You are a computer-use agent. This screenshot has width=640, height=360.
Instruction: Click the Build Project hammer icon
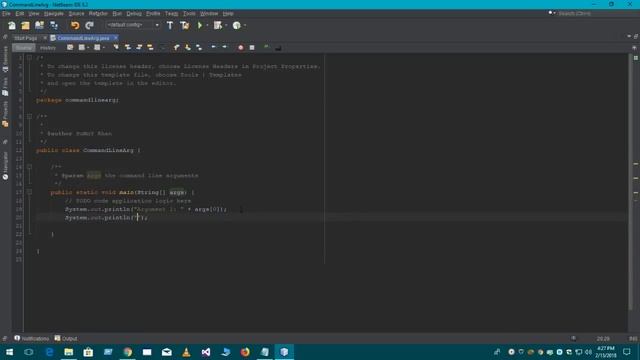click(170, 25)
